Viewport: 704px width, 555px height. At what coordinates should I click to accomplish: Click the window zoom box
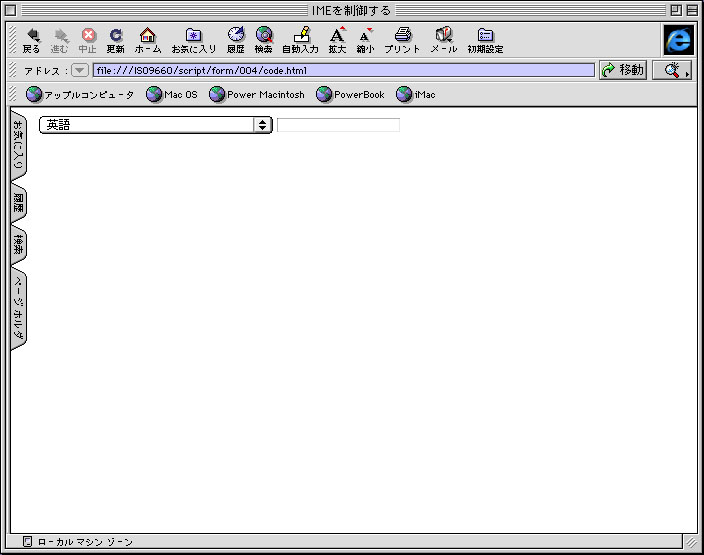tap(676, 10)
